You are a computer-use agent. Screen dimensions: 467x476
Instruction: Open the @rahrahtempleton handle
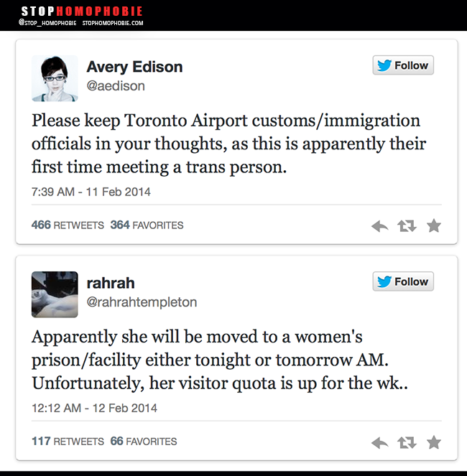pos(142,302)
